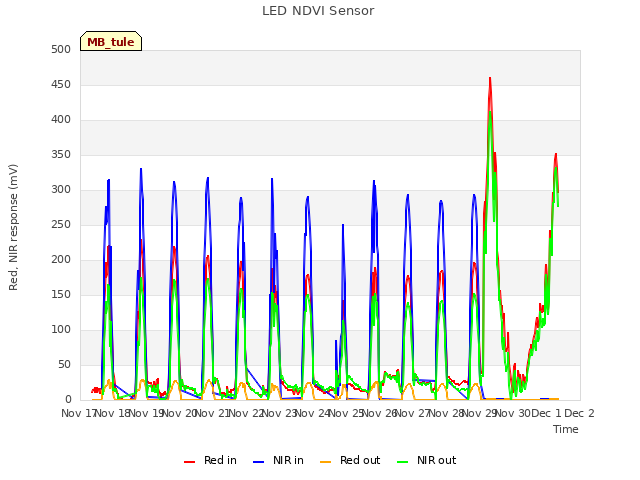Click the 150 y-axis tick label
This screenshot has height=480, width=640.
(x=61, y=295)
